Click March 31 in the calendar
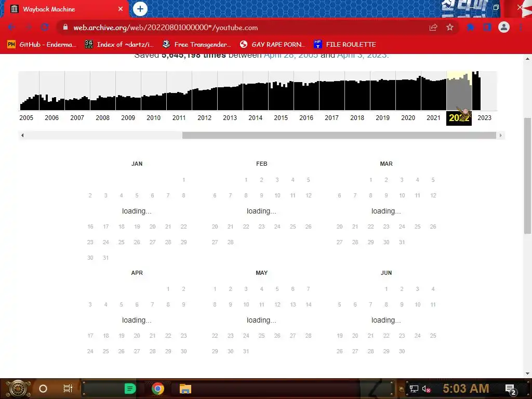The width and height of the screenshot is (532, 399). pos(402,242)
